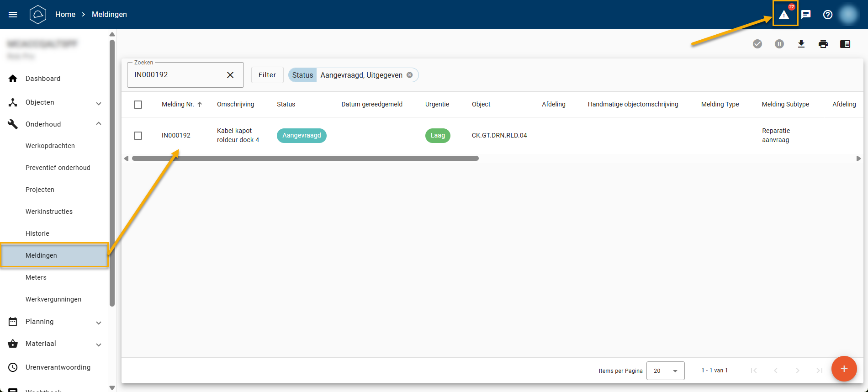Screen dimensions: 868x392
Task: Click the Filter button
Action: (267, 75)
